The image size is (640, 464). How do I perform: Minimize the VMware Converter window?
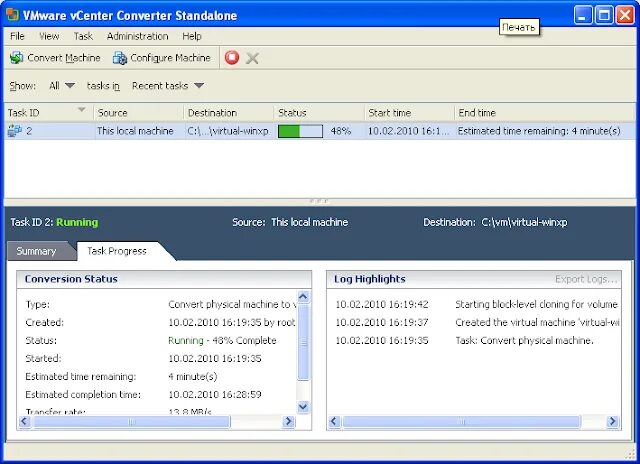point(583,15)
